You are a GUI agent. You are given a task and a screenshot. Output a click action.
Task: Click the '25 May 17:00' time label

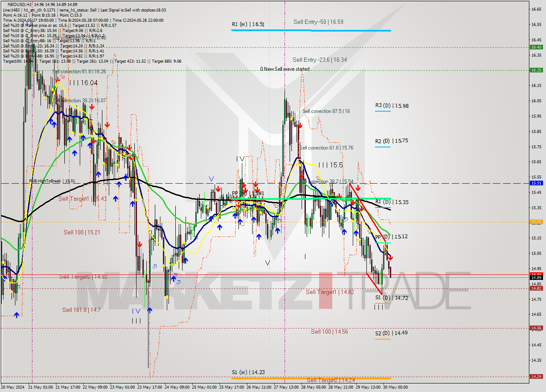click(231, 387)
